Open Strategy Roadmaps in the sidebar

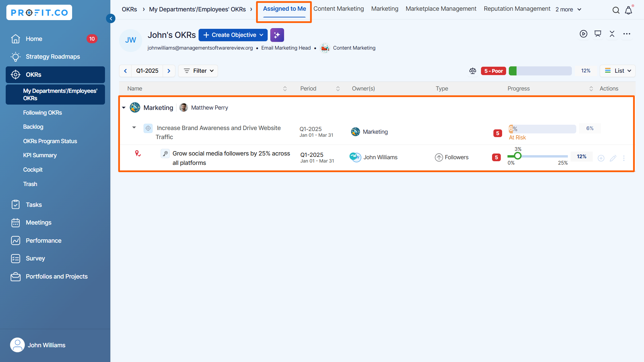[55, 57]
